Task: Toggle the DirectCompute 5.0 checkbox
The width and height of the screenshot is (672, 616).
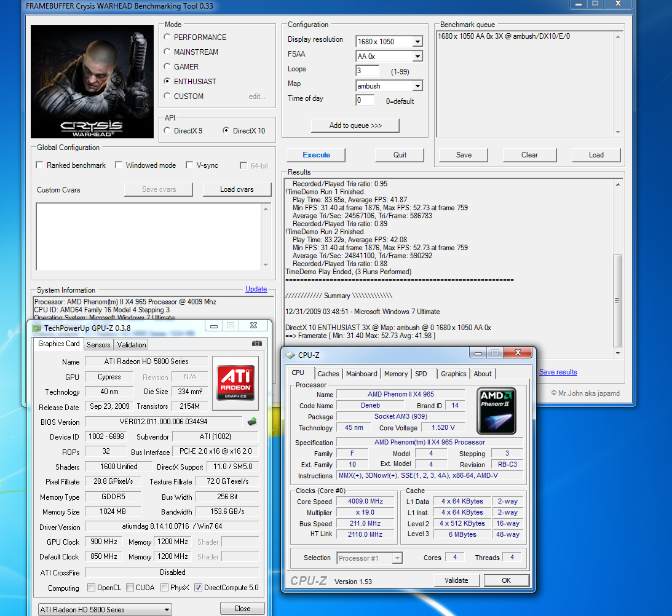Action: 198,587
